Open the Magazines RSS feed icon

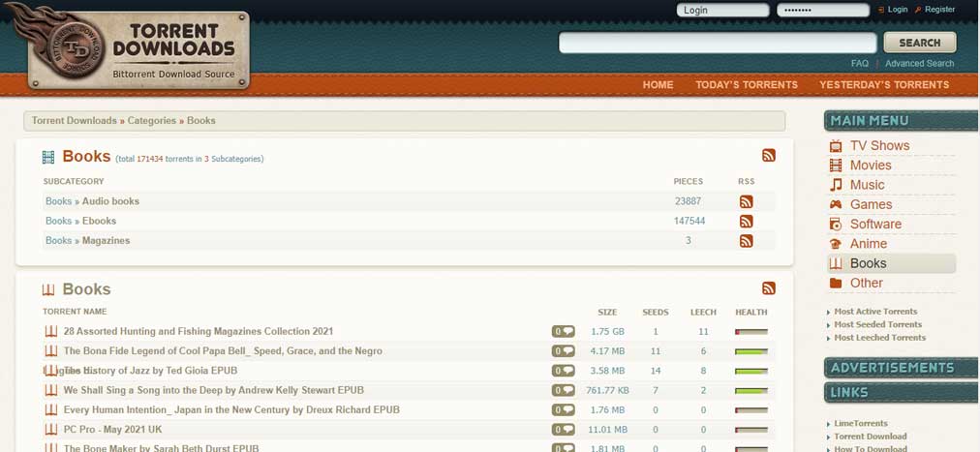point(746,241)
